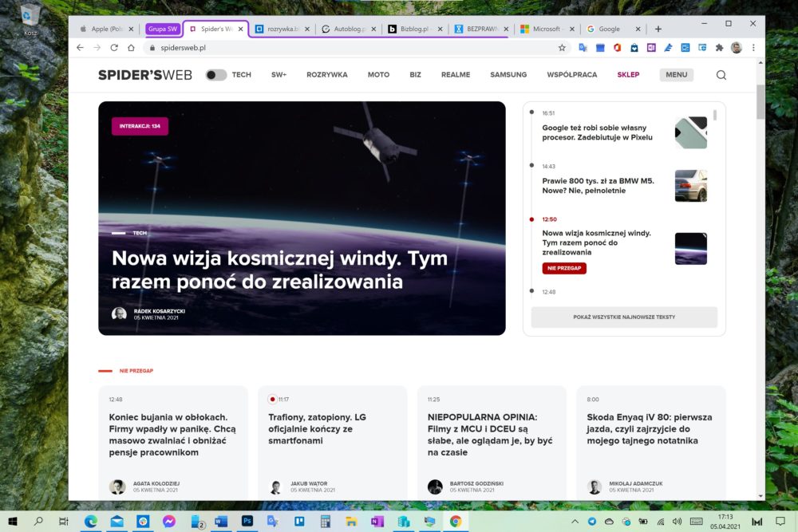Click the home icon in Chrome toolbar
798x532 pixels.
pos(131,48)
